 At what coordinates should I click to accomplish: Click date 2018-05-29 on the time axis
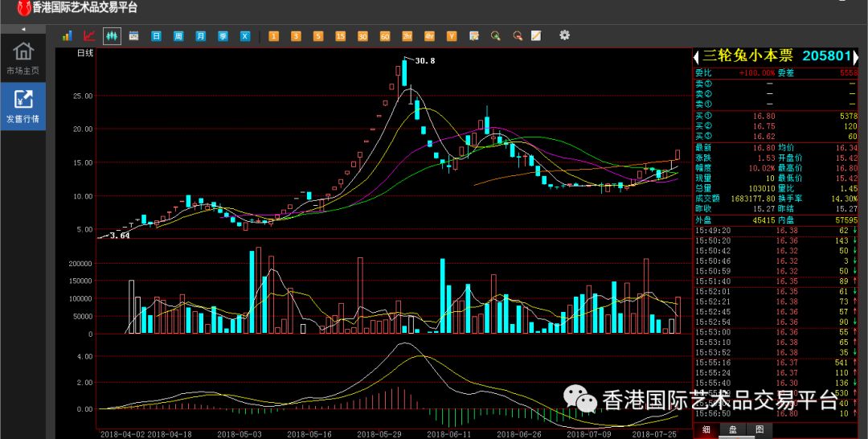[x=379, y=434]
